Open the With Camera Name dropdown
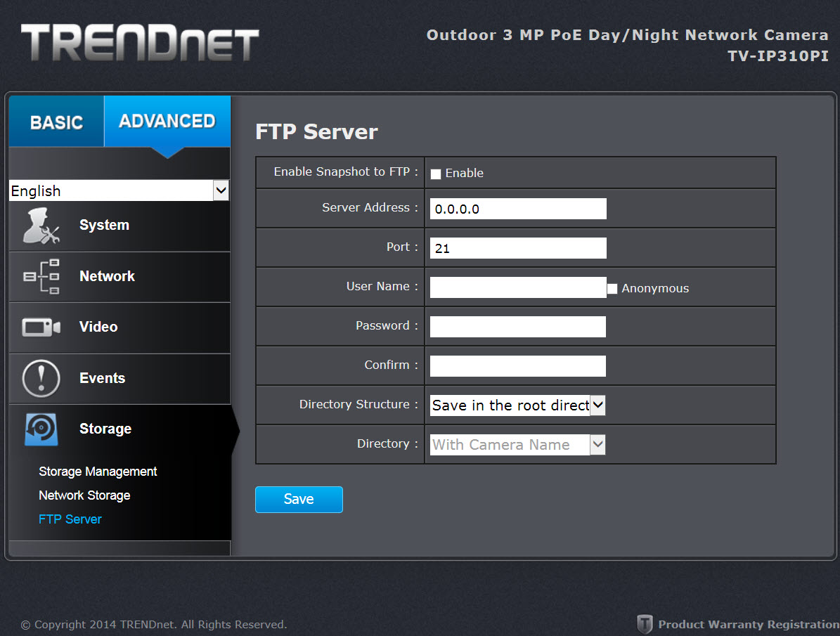This screenshot has height=636, width=840. tap(517, 445)
